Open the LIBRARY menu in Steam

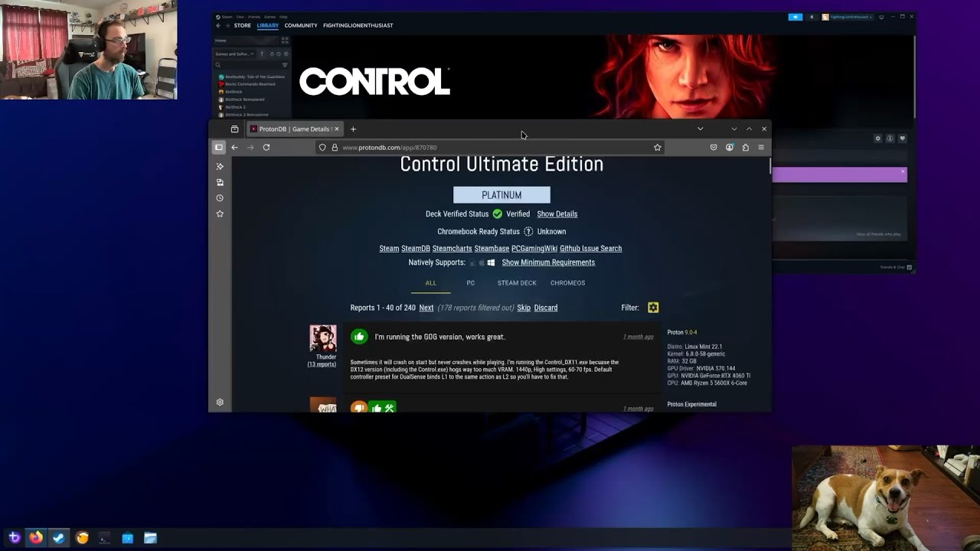tap(268, 25)
